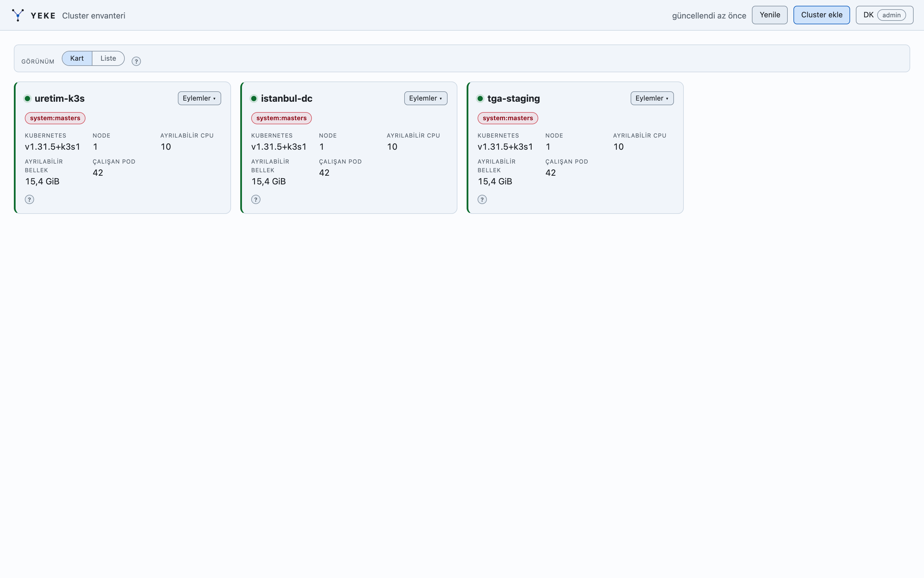This screenshot has width=924, height=578.
Task: Click the tga-staging cluster name
Action: point(514,99)
